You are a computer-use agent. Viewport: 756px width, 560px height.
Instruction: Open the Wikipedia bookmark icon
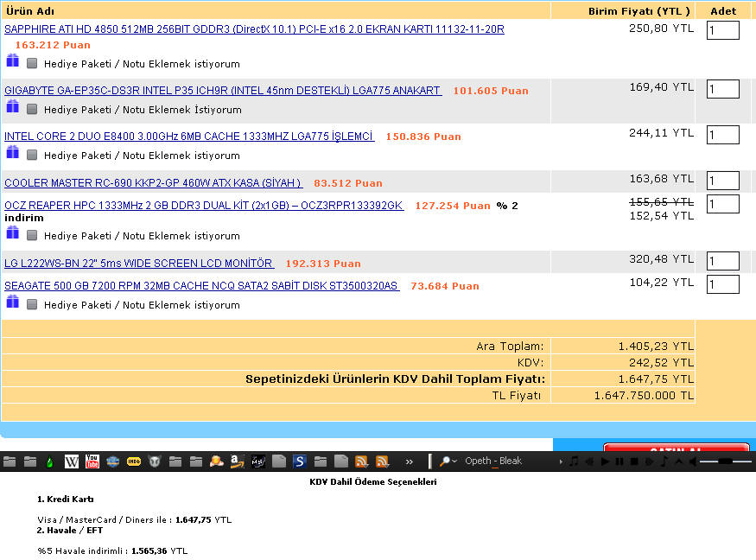[x=72, y=461]
